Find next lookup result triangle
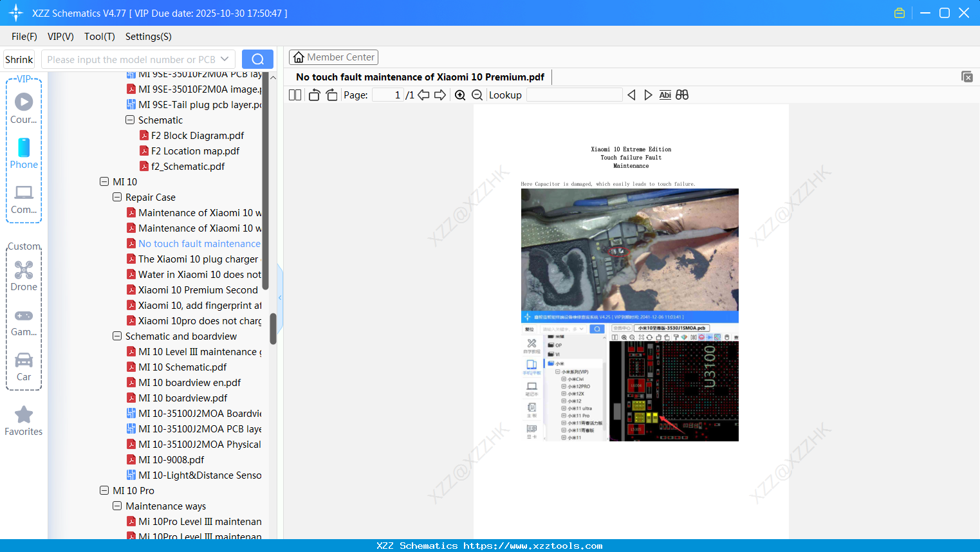 click(648, 95)
